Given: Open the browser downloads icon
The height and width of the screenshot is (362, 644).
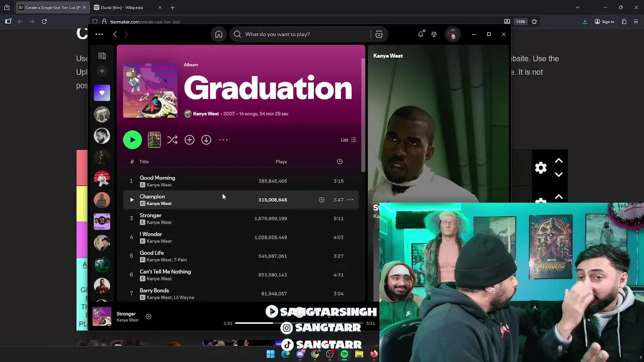Looking at the screenshot, I should click(585, 22).
